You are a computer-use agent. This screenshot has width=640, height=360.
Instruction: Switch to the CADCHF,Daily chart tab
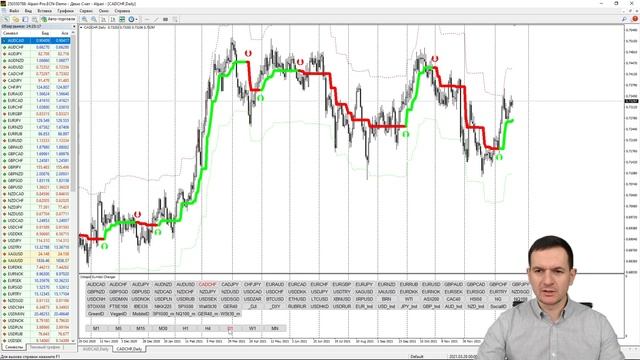point(129,349)
